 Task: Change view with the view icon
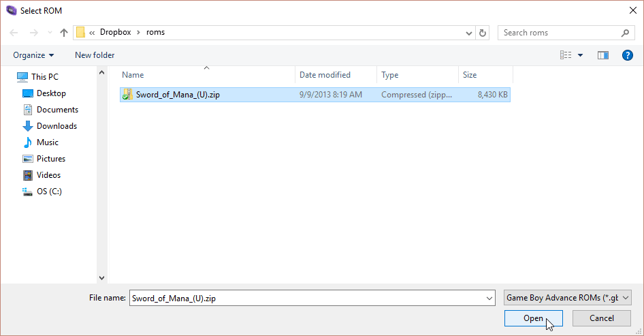point(566,55)
